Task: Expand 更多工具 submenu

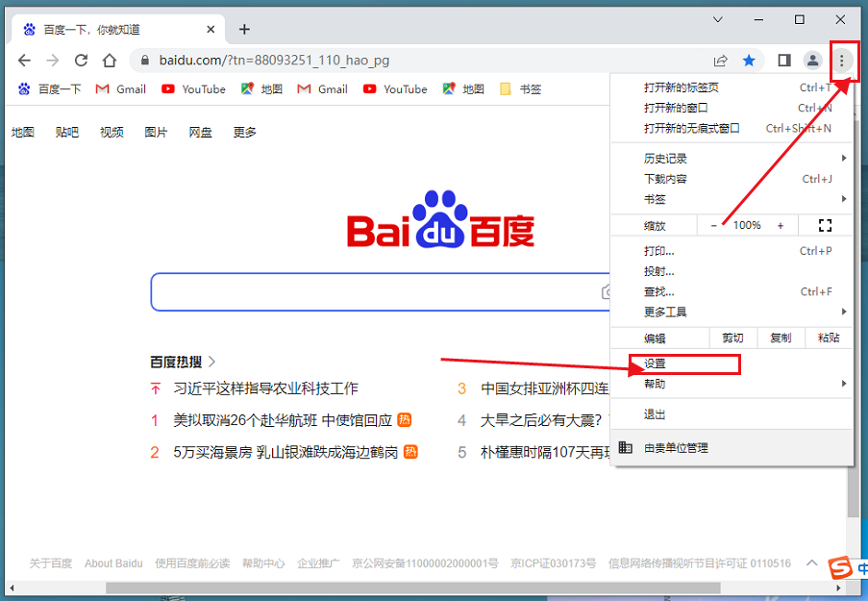Action: coord(732,313)
